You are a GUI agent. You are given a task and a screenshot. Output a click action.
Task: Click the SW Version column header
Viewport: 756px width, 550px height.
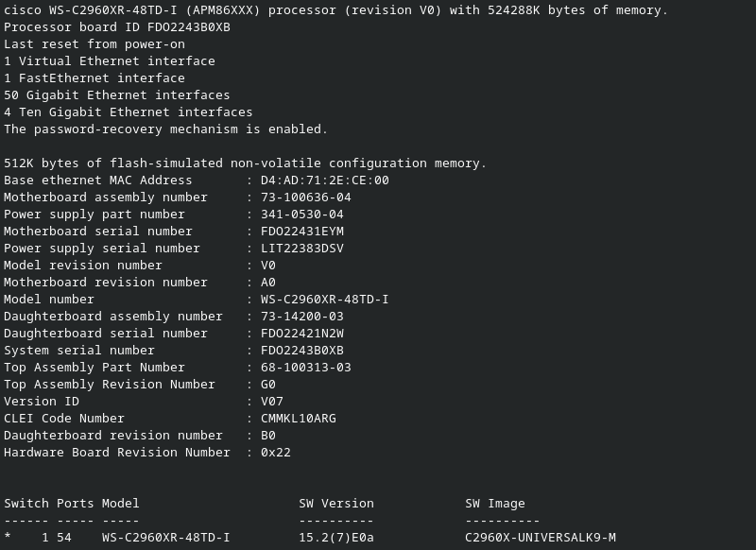[x=336, y=504]
